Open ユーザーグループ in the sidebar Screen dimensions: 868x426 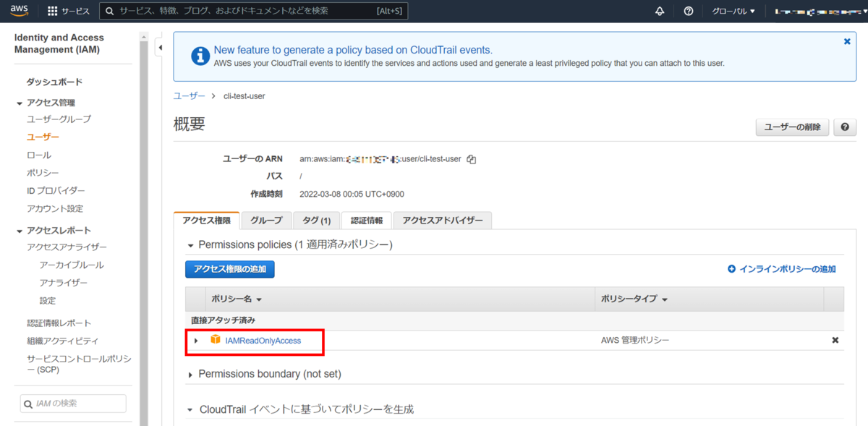[x=59, y=119]
